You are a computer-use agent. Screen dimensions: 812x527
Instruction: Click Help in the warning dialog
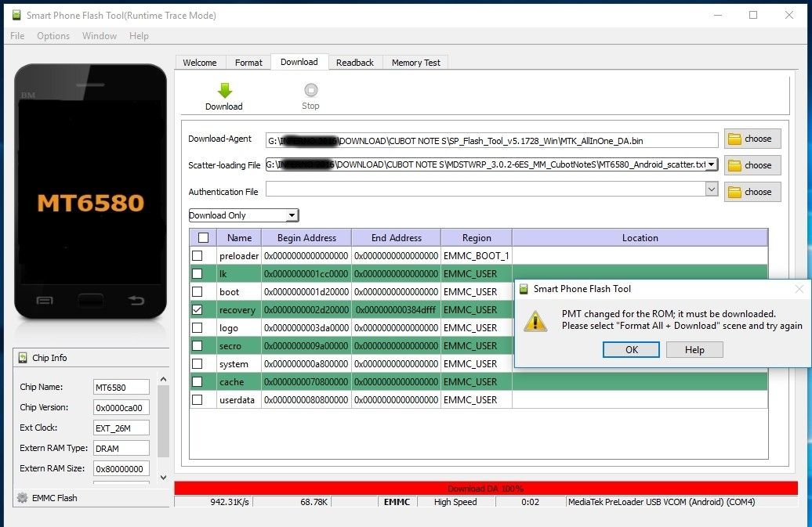[694, 349]
